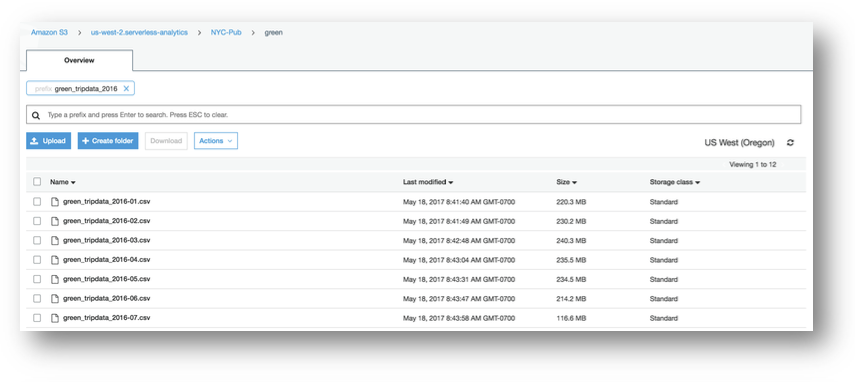Open us-west-2.serverless-analytics bucket breadcrumb
Viewport: 855px width, 382px height.
(139, 33)
